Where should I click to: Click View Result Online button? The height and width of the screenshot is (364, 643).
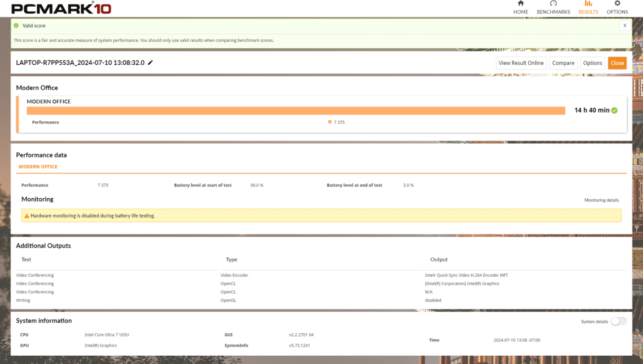[521, 63]
